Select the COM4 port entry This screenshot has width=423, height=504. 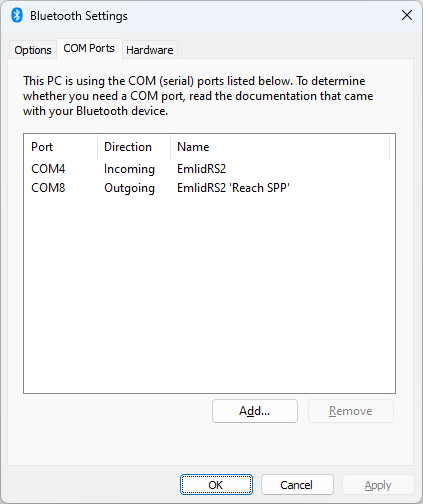(48, 169)
